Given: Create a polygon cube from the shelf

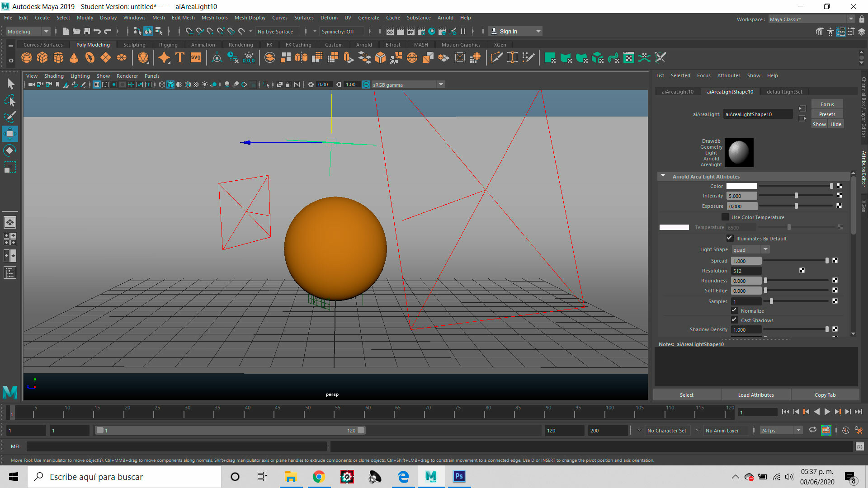Looking at the screenshot, I should (x=42, y=57).
